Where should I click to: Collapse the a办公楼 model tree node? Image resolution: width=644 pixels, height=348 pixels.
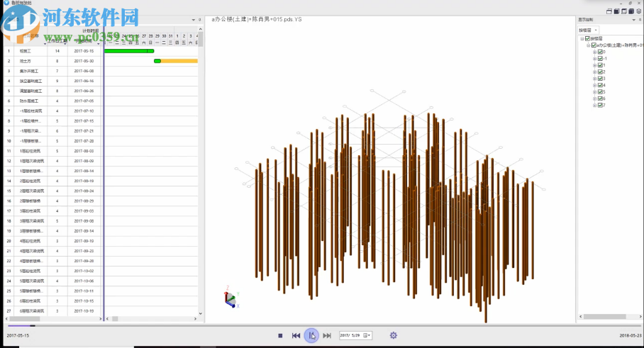[589, 45]
